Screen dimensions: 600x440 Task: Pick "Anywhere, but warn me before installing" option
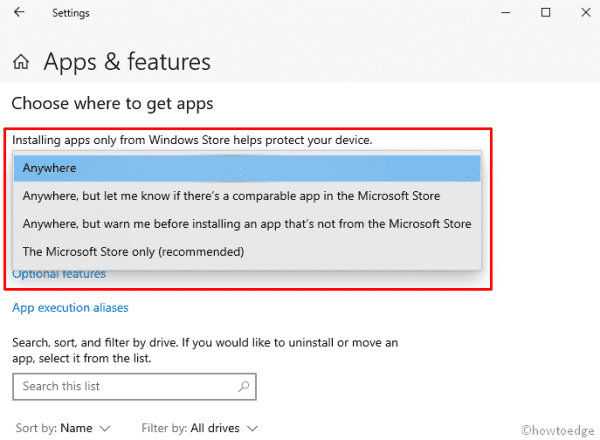pos(247,224)
